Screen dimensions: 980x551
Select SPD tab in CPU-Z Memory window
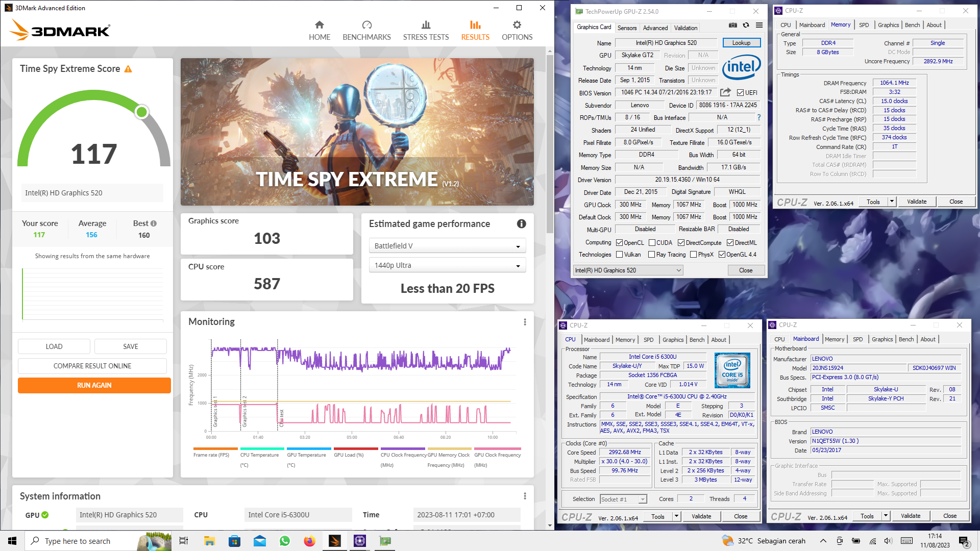(864, 25)
